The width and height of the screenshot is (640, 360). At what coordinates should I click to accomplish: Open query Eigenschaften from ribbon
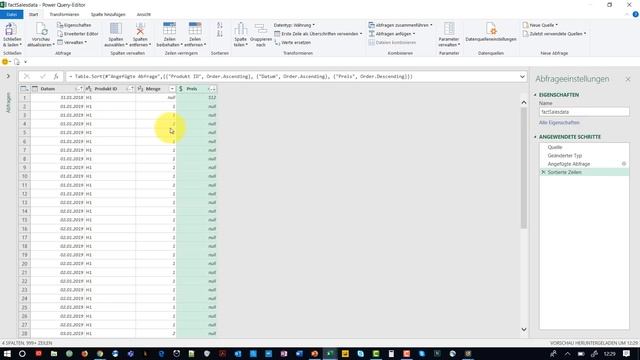click(x=74, y=25)
